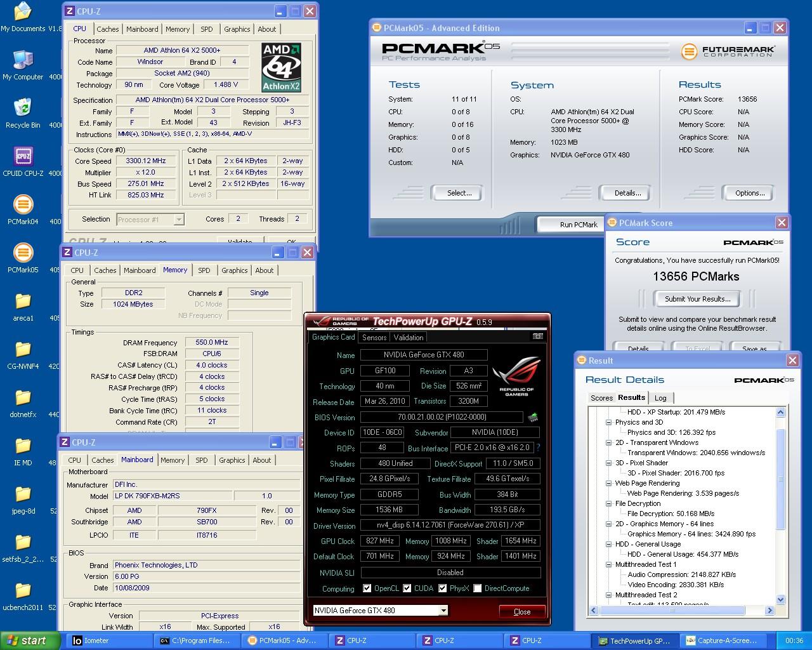Screen dimensions: 812x650
Task: Click PCMark05 title bar icon
Action: tap(377, 28)
